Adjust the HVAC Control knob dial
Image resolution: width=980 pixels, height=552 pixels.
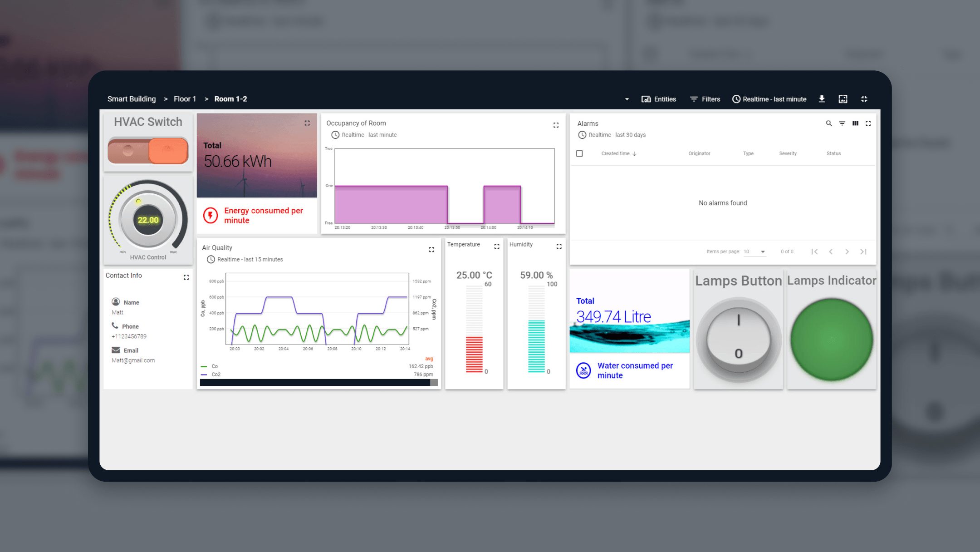pyautogui.click(x=148, y=220)
